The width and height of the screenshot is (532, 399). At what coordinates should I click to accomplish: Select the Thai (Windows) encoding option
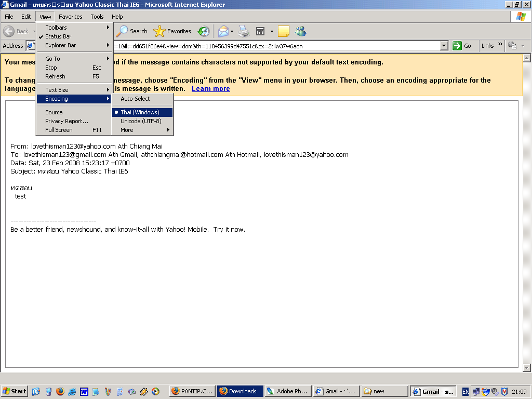click(142, 112)
